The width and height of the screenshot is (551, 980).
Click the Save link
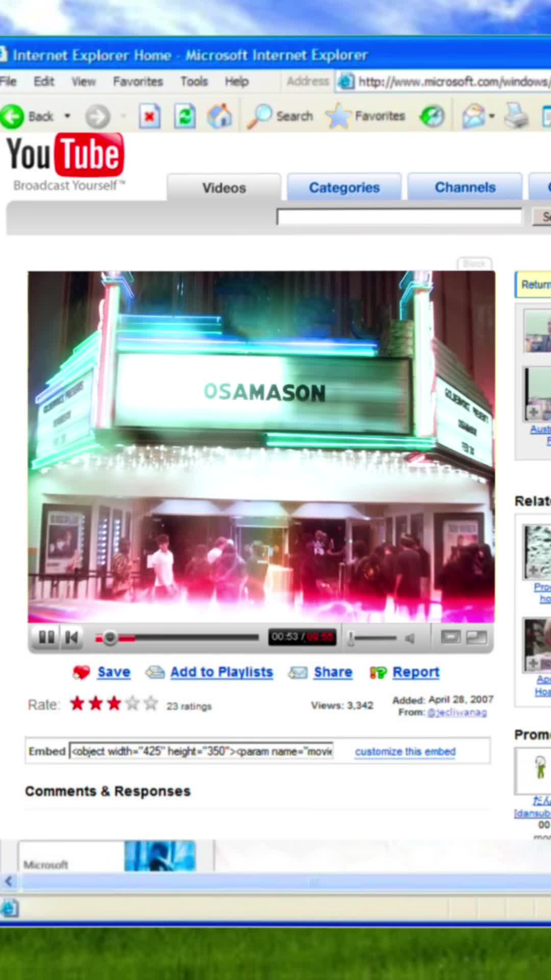(x=114, y=672)
